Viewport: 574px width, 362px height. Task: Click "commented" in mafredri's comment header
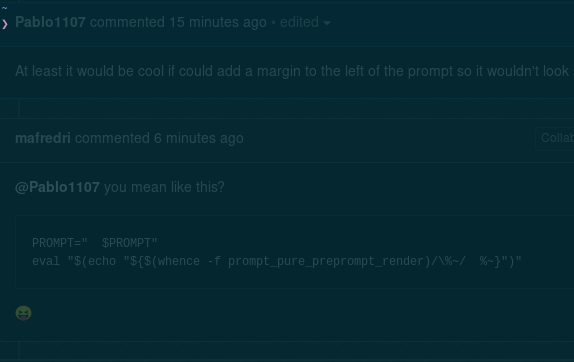click(112, 138)
